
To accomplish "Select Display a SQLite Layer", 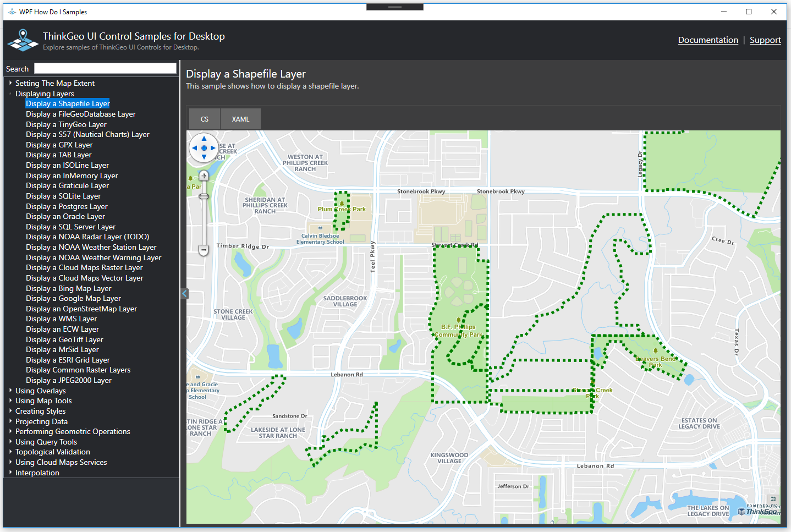I will pyautogui.click(x=63, y=196).
